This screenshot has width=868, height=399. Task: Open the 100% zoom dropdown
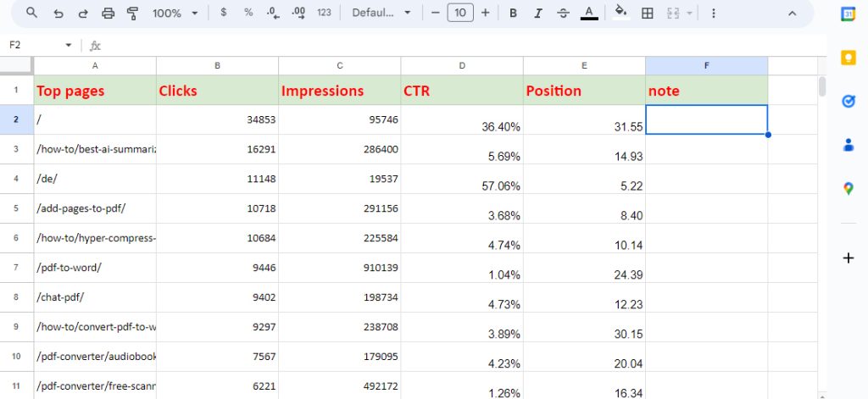tap(175, 14)
